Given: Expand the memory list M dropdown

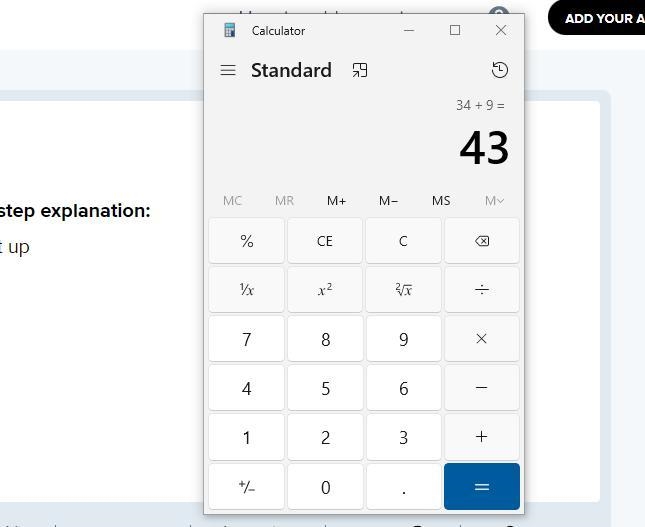Looking at the screenshot, I should click(x=494, y=201).
